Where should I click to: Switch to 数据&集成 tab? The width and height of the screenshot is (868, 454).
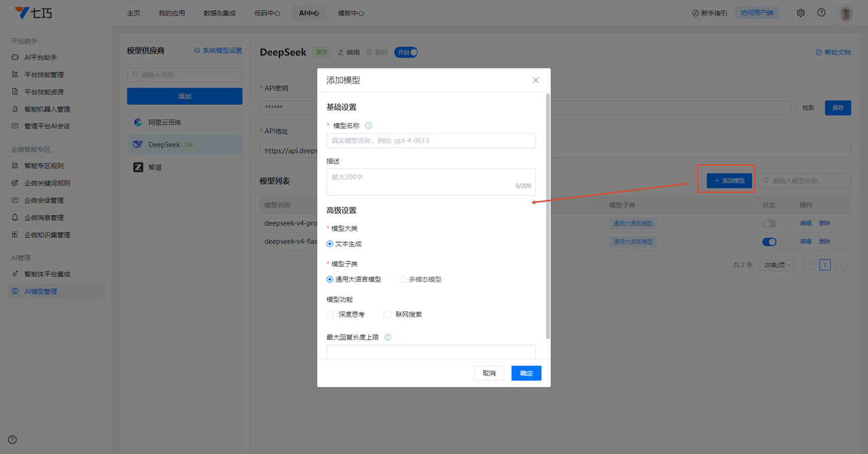pos(220,13)
